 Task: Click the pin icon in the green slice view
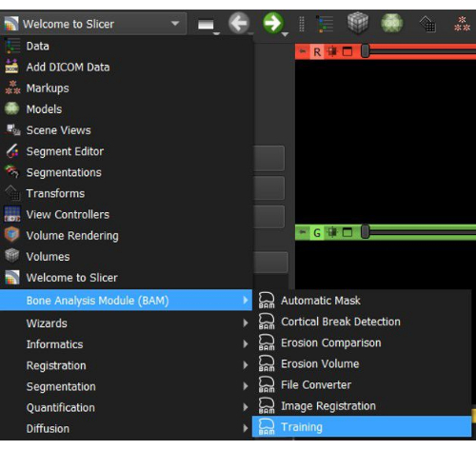pyautogui.click(x=303, y=232)
